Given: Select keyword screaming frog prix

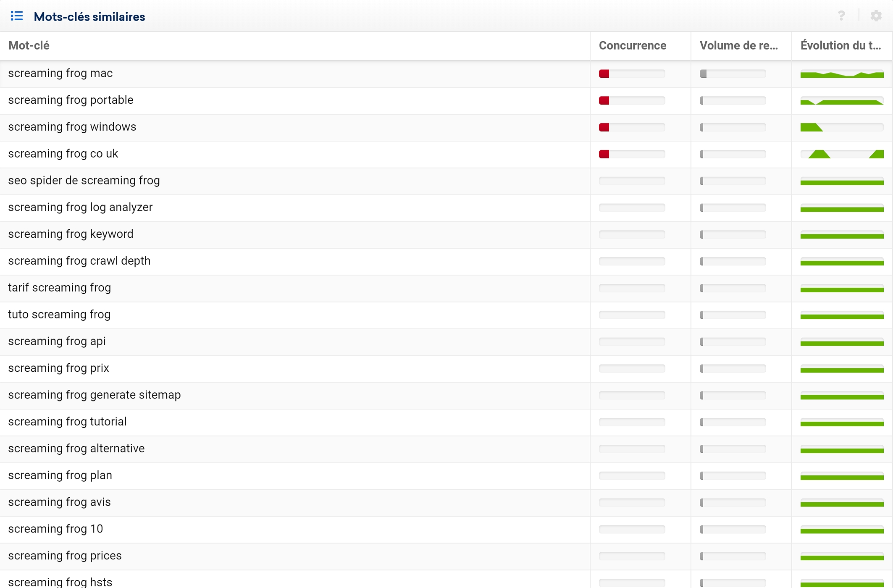Looking at the screenshot, I should 59,368.
